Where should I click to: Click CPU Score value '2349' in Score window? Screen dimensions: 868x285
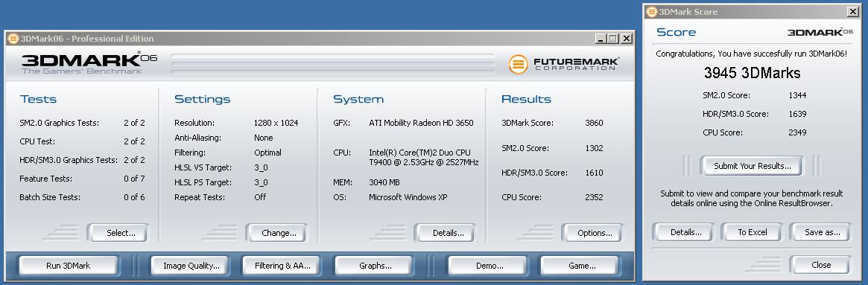[797, 132]
